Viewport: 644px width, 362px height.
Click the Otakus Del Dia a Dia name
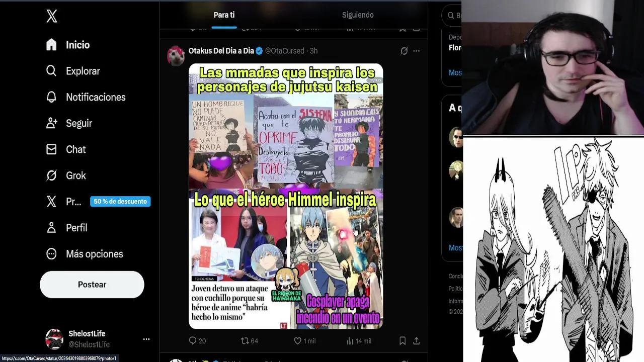221,51
